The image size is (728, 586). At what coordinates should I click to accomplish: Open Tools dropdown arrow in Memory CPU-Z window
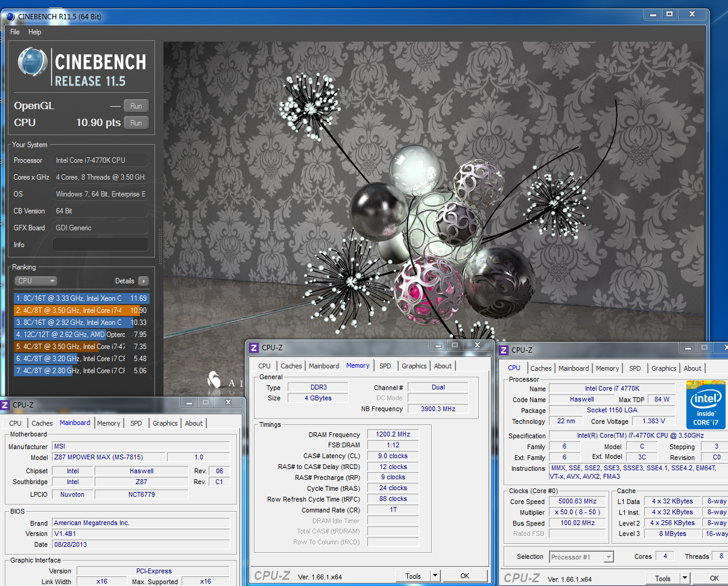[x=435, y=576]
